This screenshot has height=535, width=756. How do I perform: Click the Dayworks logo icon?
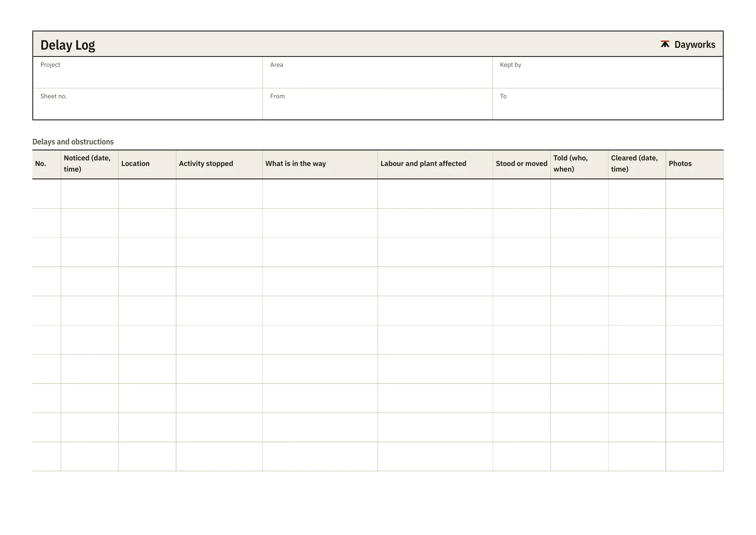tap(665, 44)
